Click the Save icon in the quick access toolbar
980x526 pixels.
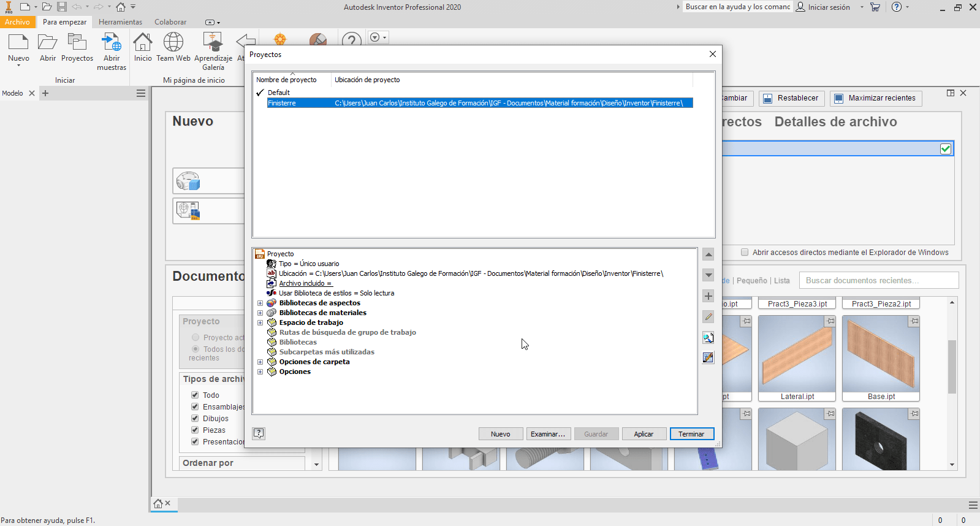(62, 7)
